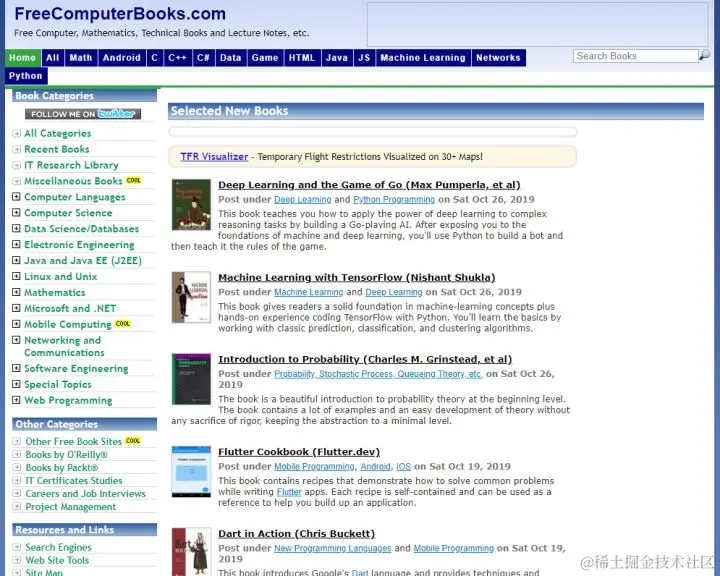Click the Introduction to Probability cover
Viewport: 720px width, 576px height.
pos(191,379)
